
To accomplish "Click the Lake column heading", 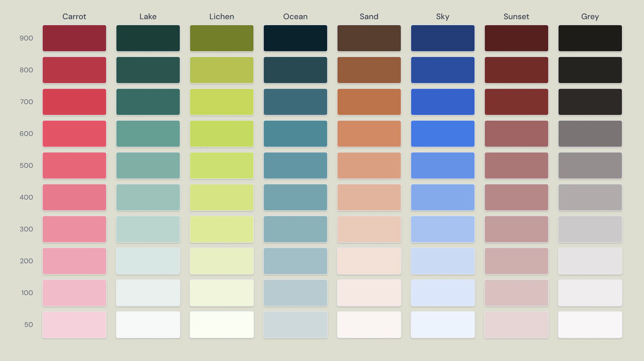I will (148, 17).
